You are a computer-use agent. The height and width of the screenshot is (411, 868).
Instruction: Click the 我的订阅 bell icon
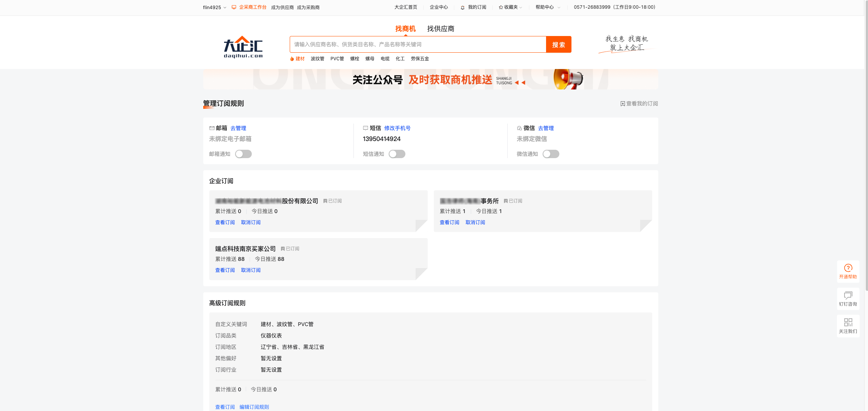tap(462, 7)
